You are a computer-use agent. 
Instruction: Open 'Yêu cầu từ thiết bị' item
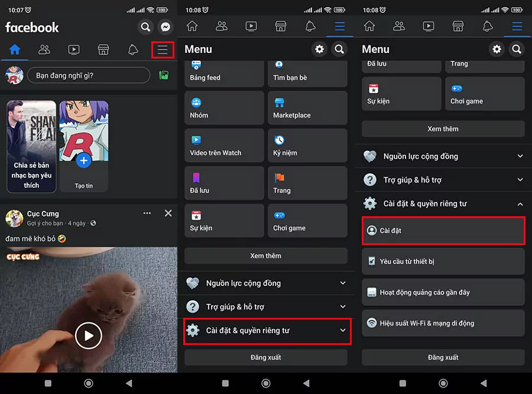(443, 262)
